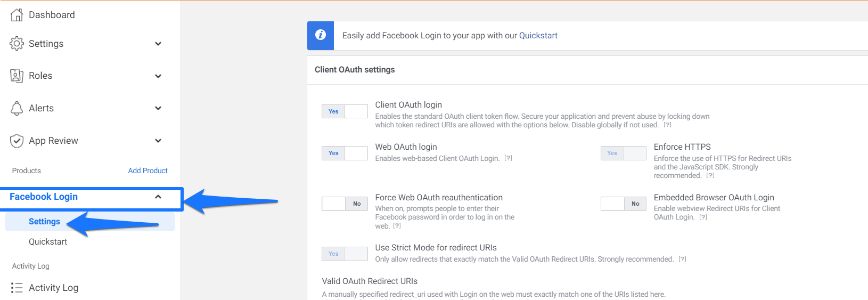This screenshot has width=868, height=300.
Task: Click the Use Strict Mode for redirect URIs title
Action: (436, 248)
